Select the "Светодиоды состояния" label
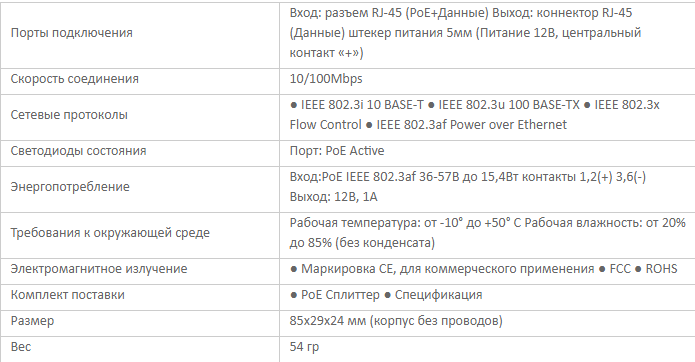The height and width of the screenshot is (362, 695). pos(78,151)
